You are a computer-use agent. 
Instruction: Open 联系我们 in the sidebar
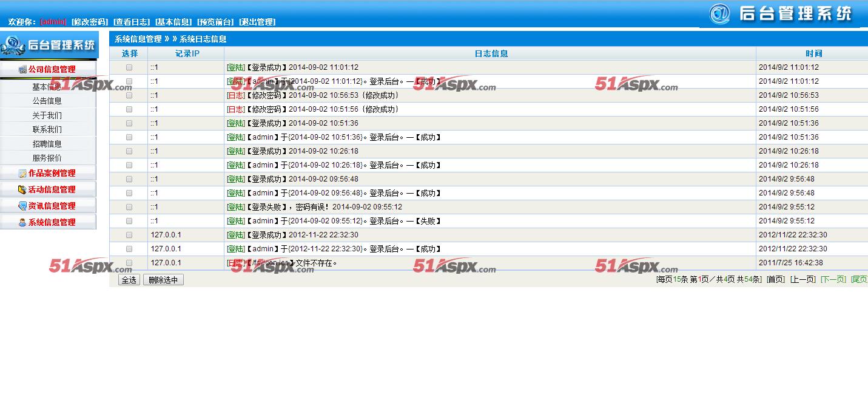click(x=47, y=129)
